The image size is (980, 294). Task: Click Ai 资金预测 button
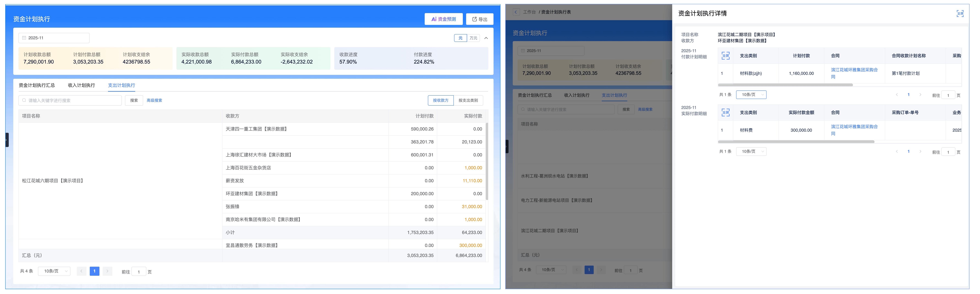click(443, 19)
